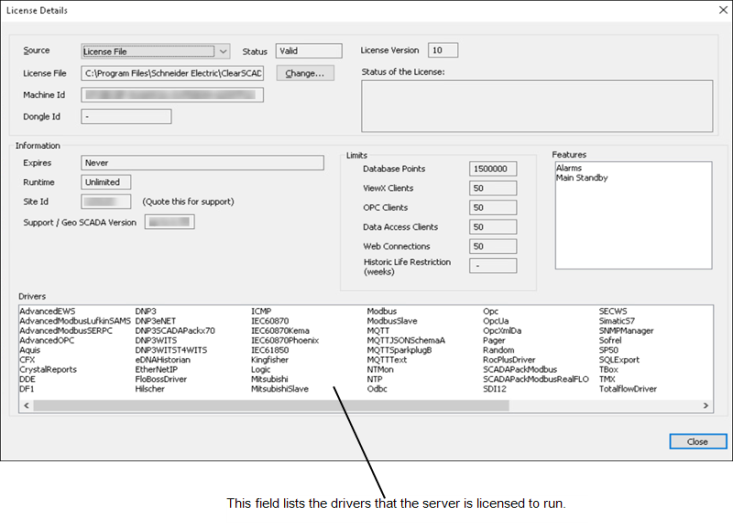The width and height of the screenshot is (733, 531).
Task: Click the Status of the License box
Action: (x=537, y=105)
